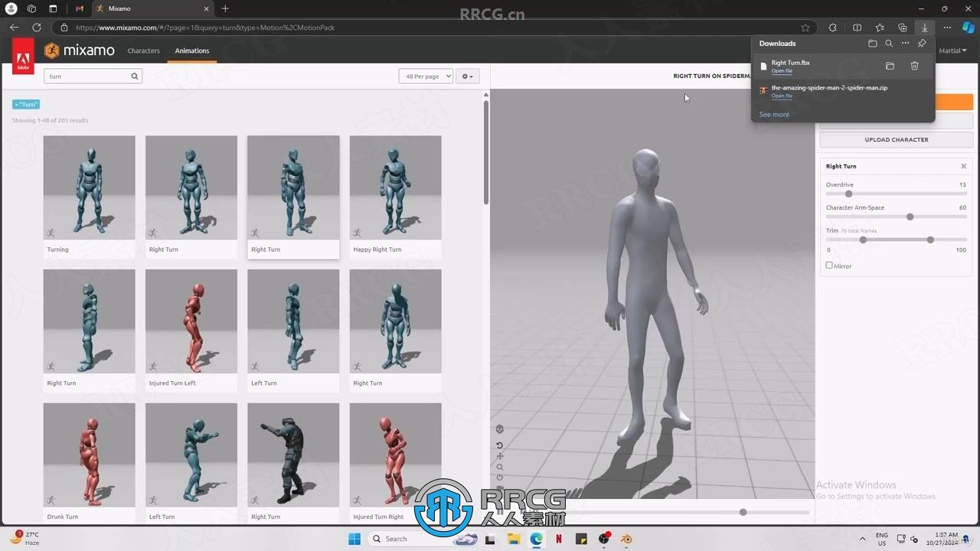Click the Trim slider end handle
980x551 pixels.
930,240
